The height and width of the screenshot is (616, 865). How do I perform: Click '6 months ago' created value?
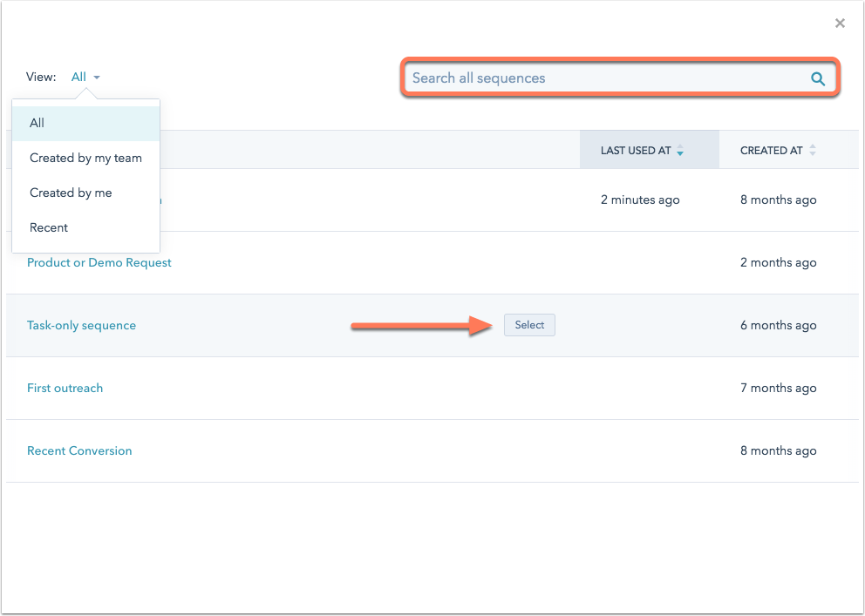(778, 326)
